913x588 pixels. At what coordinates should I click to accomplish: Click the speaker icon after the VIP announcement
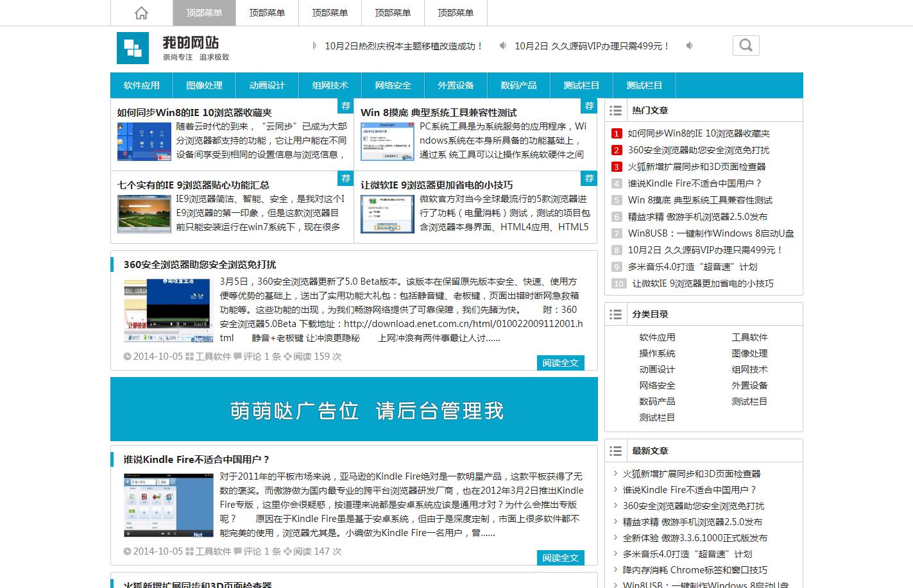pyautogui.click(x=688, y=46)
